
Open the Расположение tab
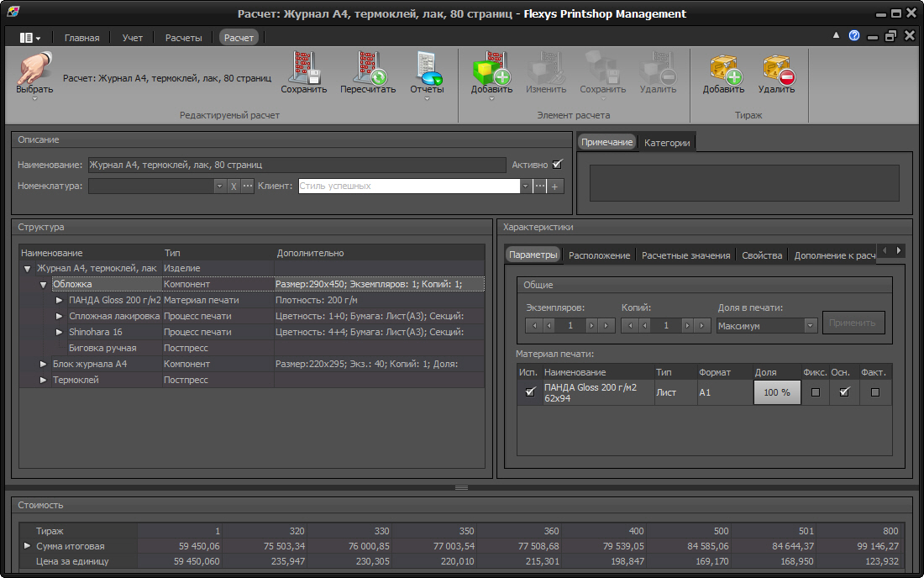tap(599, 255)
